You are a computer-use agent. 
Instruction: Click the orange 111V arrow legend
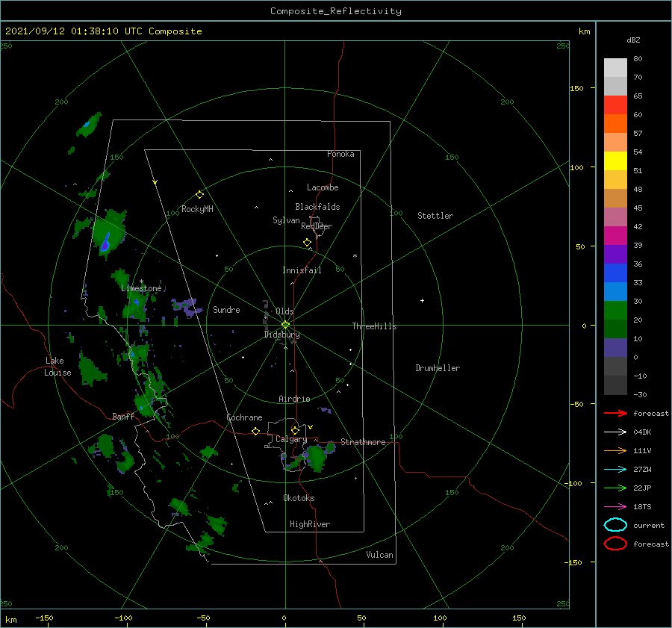tap(616, 450)
